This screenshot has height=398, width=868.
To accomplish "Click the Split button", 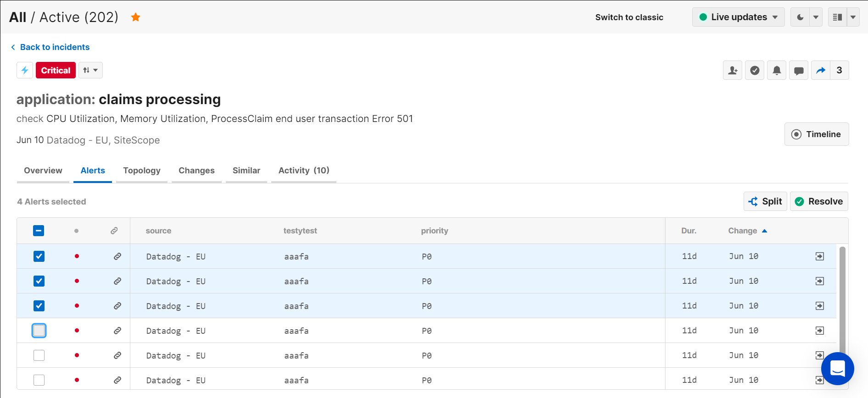I will [x=765, y=201].
